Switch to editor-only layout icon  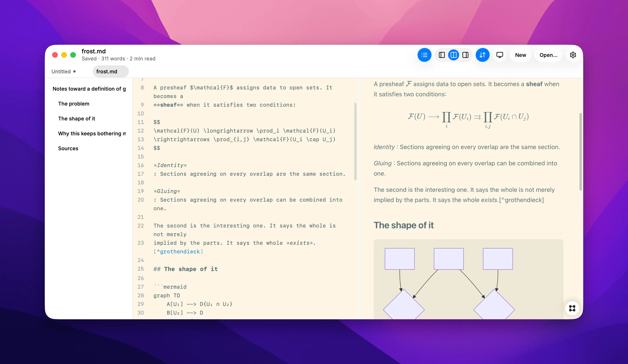click(442, 55)
